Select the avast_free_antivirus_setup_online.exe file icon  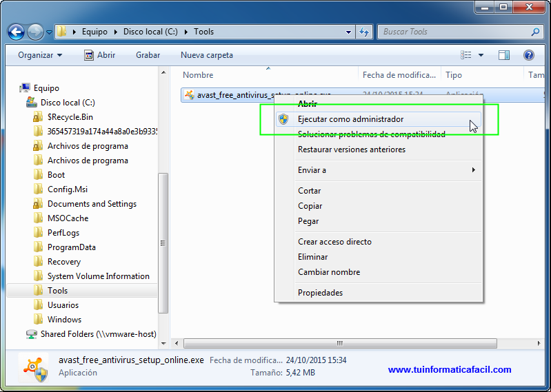[190, 95]
